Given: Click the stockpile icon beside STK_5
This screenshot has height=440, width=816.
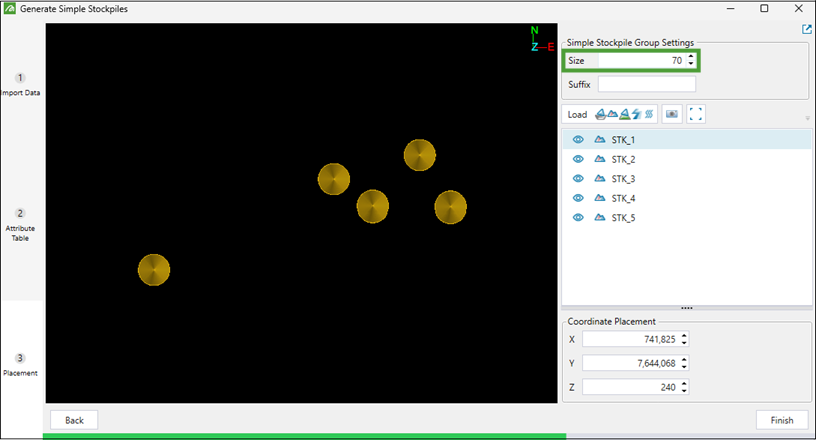Looking at the screenshot, I should pyautogui.click(x=600, y=218).
